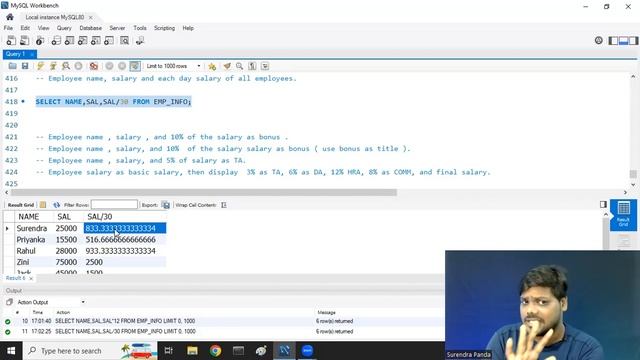Image resolution: width=640 pixels, height=360 pixels.
Task: Click the SELECT statement on line 418
Action: click(x=113, y=102)
